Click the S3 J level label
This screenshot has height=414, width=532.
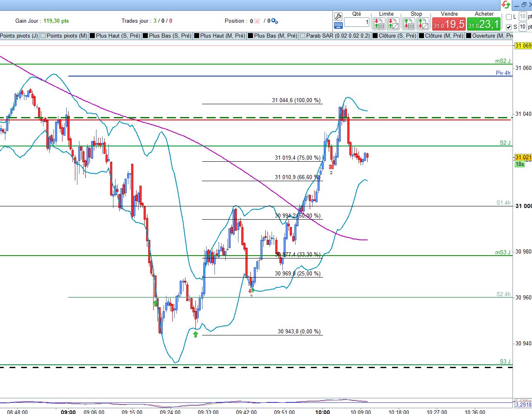(x=505, y=361)
